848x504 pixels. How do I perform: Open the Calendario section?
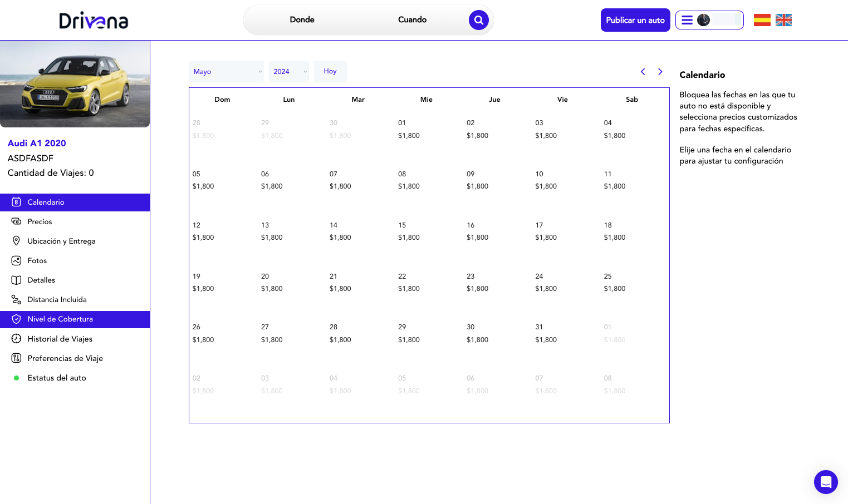[x=75, y=202]
